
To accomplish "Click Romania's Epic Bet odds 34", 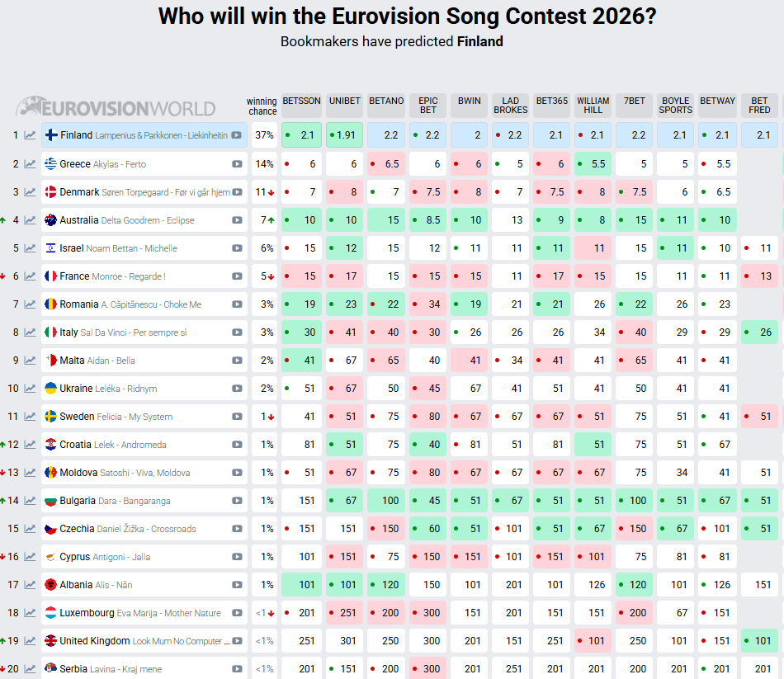I will 427,304.
